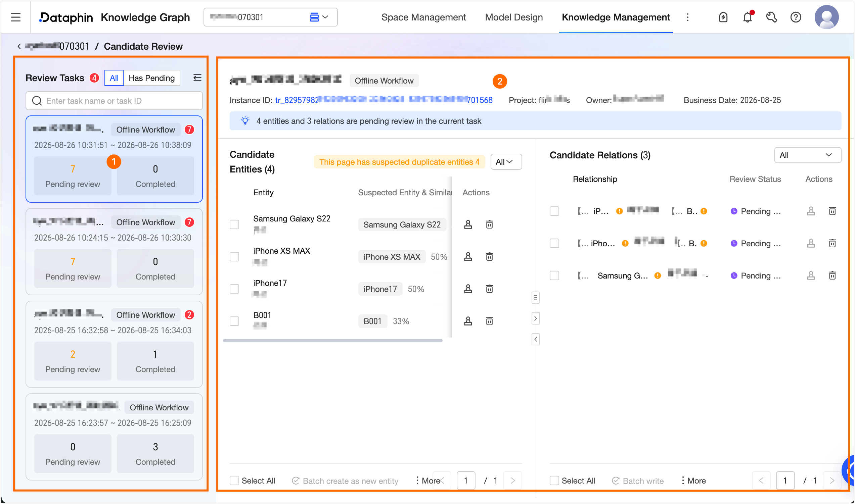Click the approve stamp icon for iPhone XS MAX
This screenshot has height=504, width=855.
468,257
